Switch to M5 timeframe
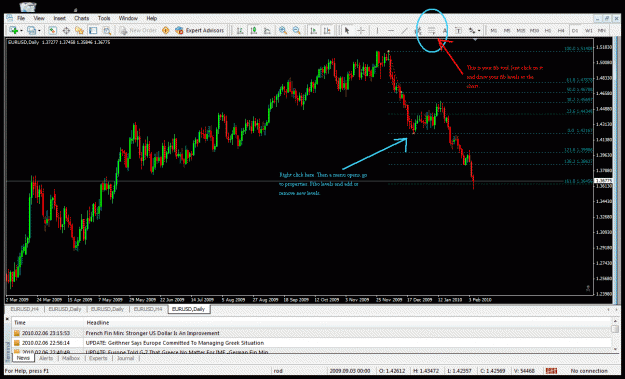The width and height of the screenshot is (625, 379). click(507, 30)
